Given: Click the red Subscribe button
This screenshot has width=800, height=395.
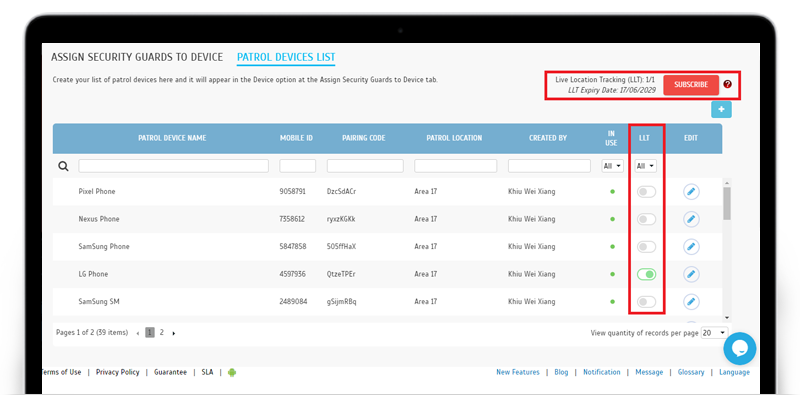Looking at the screenshot, I should tap(691, 85).
